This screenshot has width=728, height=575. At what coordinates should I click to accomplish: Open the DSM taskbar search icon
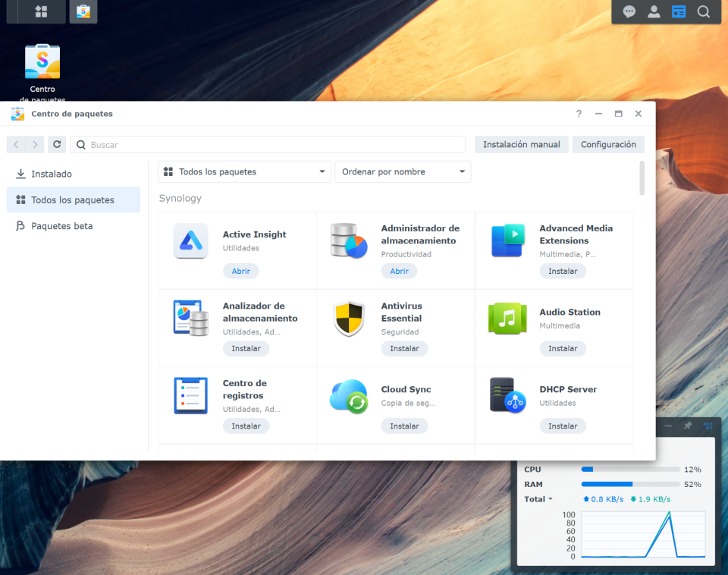point(704,11)
